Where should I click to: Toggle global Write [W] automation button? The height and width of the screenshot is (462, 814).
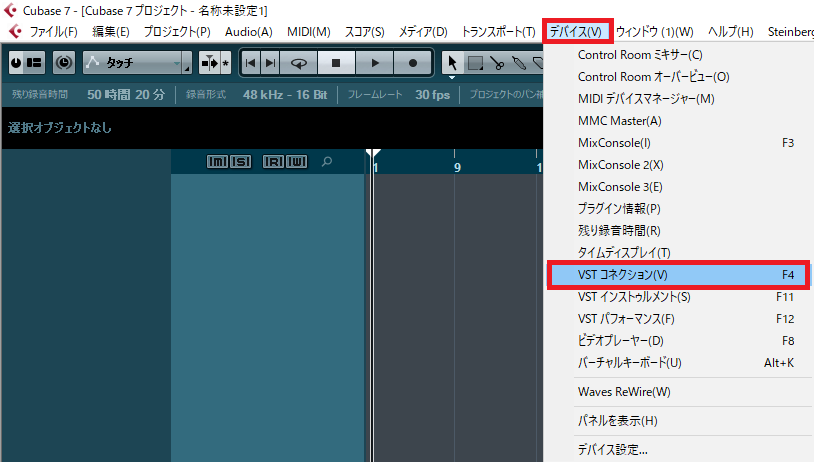(296, 162)
